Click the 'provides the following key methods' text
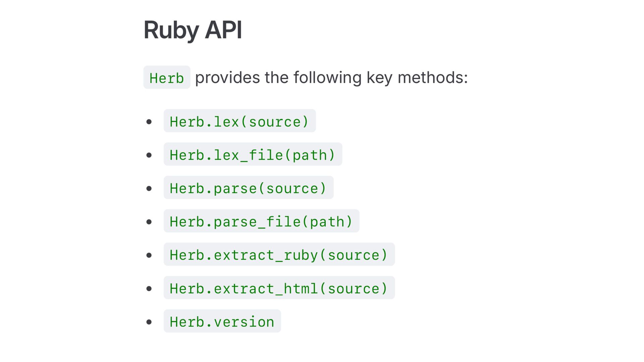The height and width of the screenshot is (362, 644). pos(331,78)
